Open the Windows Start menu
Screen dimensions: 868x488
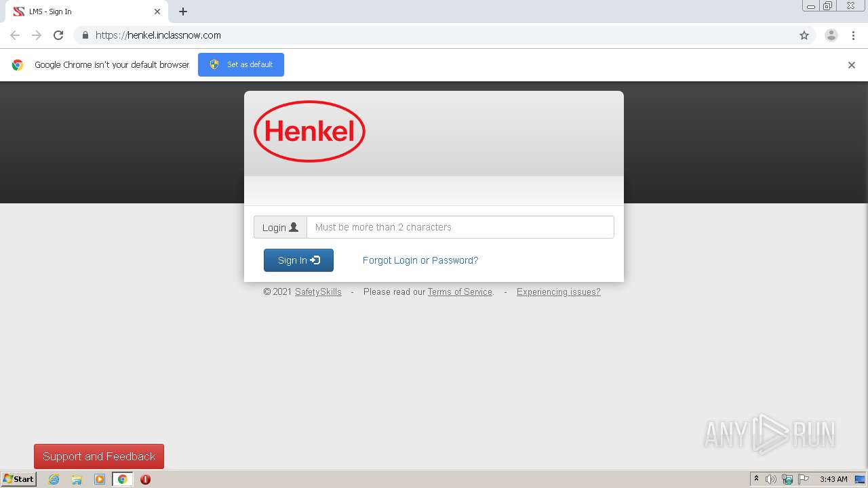[x=18, y=479]
